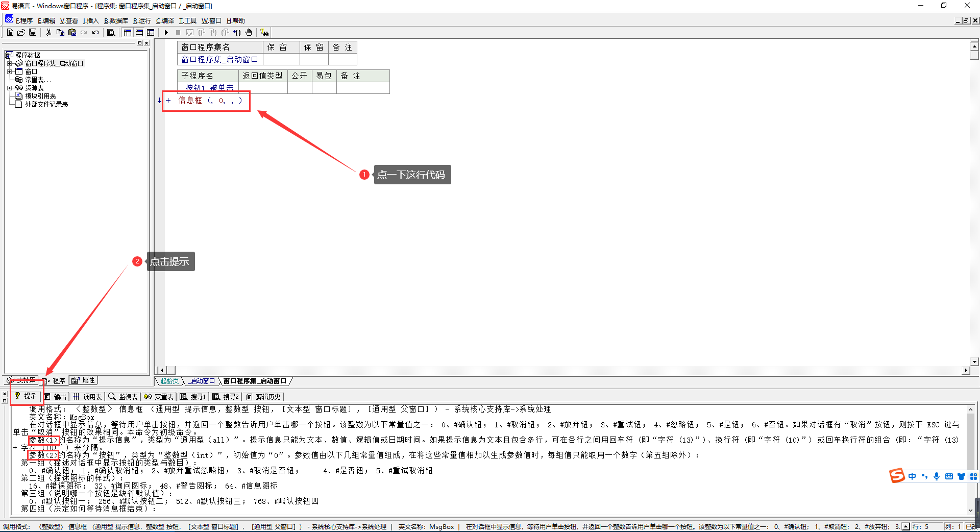The image size is (980, 532).
Task: Open the R.运行 menu
Action: pos(142,20)
